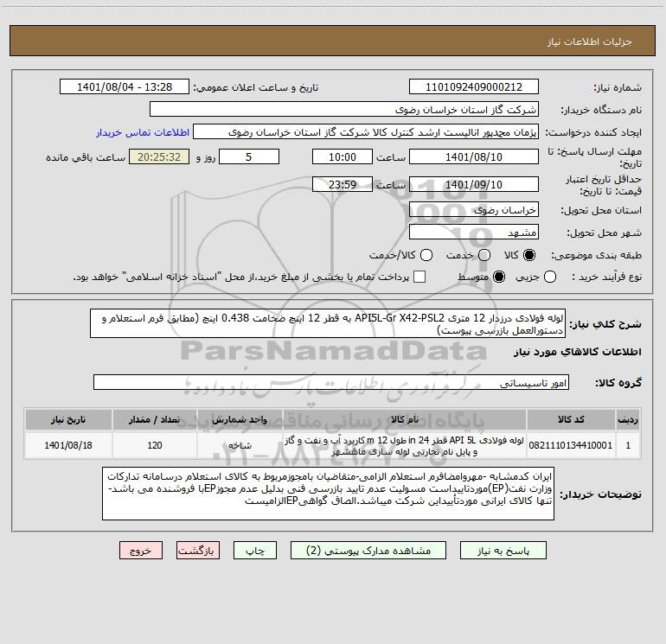The image size is (666, 644).
Task: Click the remaining days field showing 5
Action: coord(249,156)
